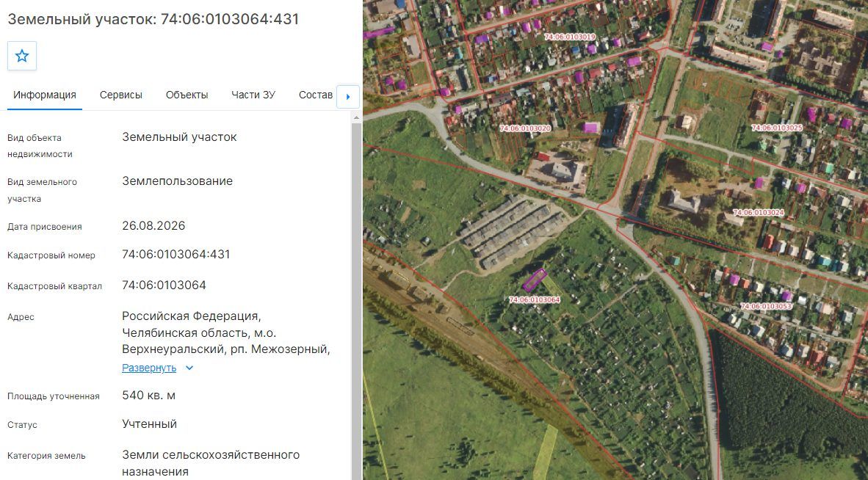Click the title Земельный участок: 74:06:0103064:431
Screen dimensions: 868x480
(153, 19)
